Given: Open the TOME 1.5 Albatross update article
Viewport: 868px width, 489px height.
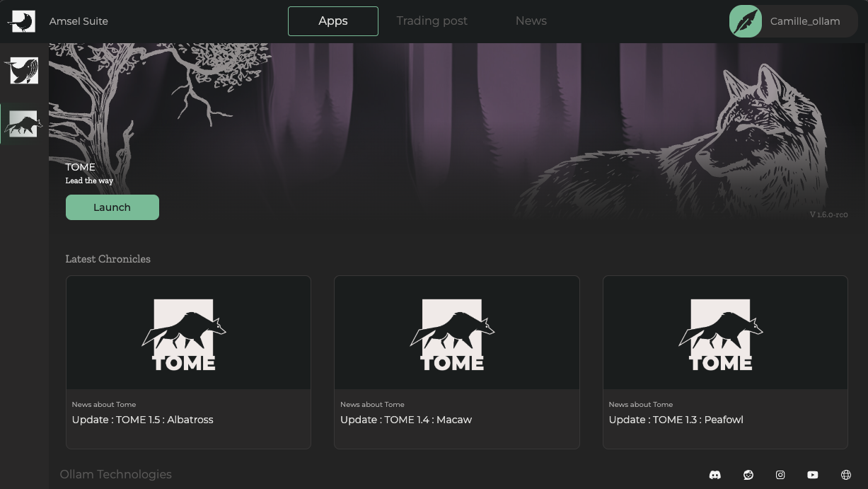Looking at the screenshot, I should tap(142, 420).
